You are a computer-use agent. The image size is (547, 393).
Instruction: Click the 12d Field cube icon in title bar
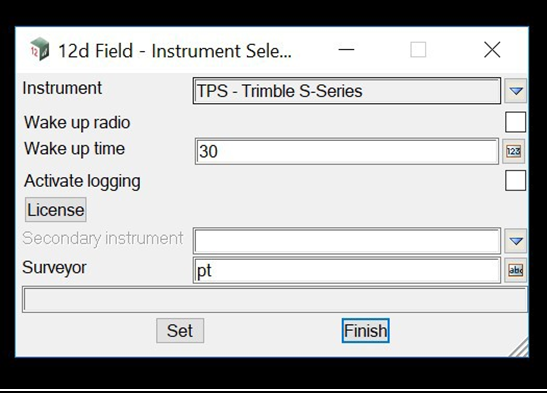(39, 49)
